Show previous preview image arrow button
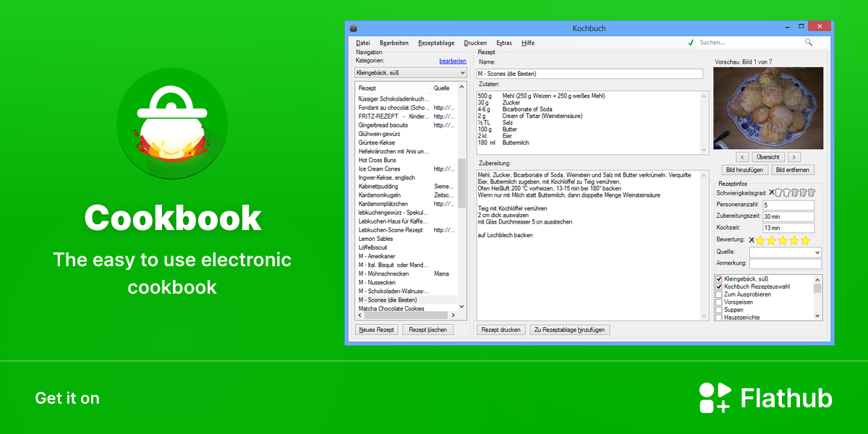Image resolution: width=868 pixels, height=434 pixels. coord(743,157)
